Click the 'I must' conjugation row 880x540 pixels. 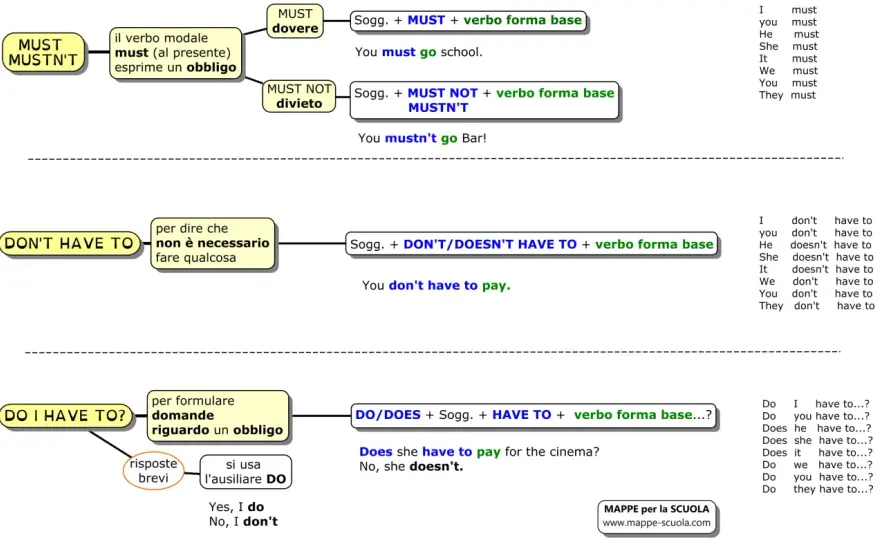pos(787,10)
